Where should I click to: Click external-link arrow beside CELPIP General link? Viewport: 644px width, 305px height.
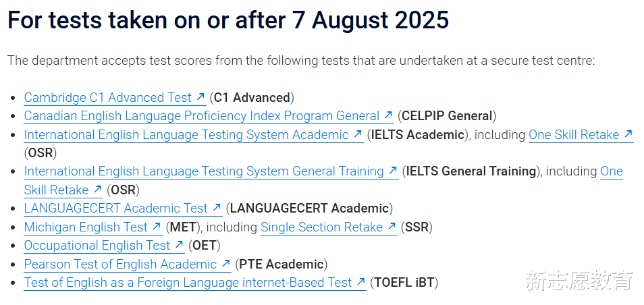(x=388, y=116)
